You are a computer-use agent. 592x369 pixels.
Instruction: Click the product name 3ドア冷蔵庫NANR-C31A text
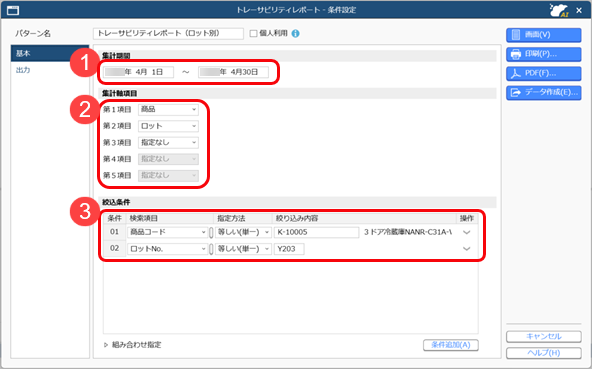408,232
